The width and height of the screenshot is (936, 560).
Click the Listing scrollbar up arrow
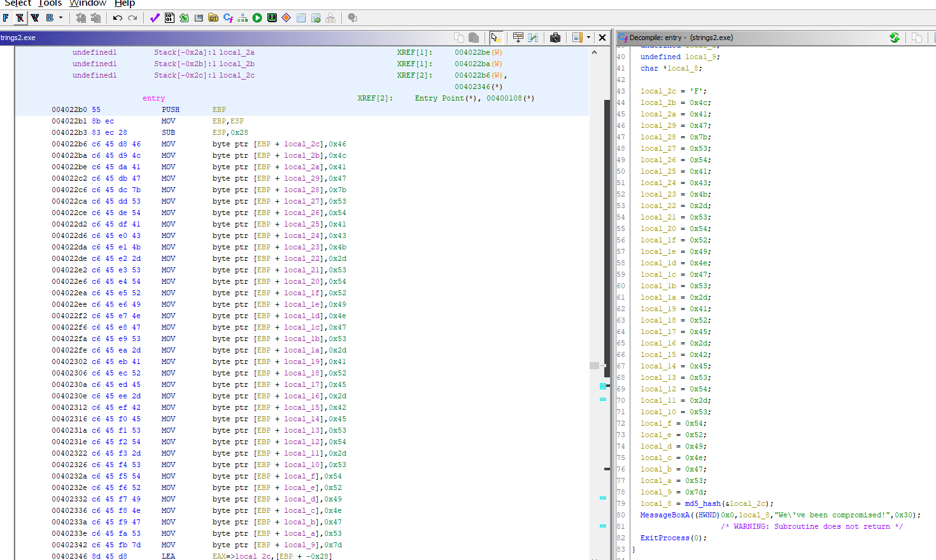[594, 52]
